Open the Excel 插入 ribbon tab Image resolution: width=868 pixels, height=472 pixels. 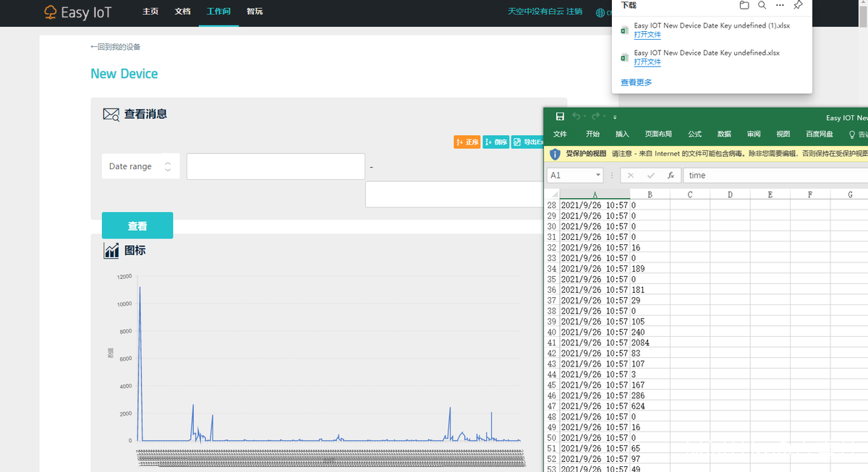[x=622, y=134]
